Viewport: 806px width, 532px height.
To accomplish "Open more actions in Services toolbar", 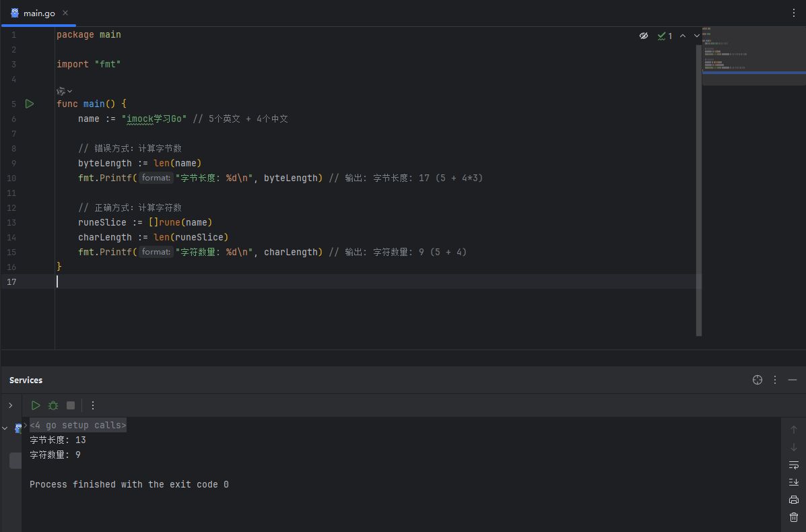I will point(92,405).
